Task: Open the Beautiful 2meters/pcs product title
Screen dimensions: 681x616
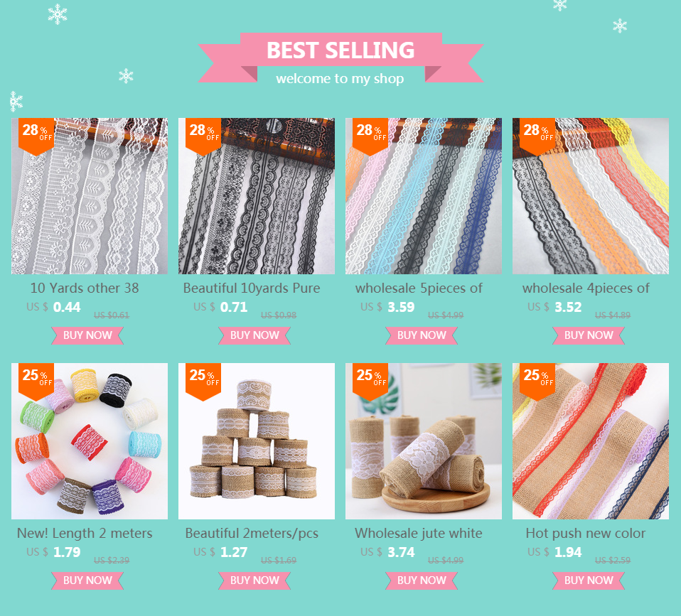Action: tap(252, 534)
